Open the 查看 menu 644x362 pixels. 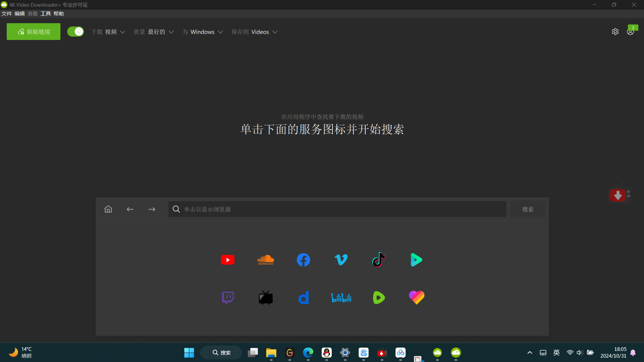33,13
